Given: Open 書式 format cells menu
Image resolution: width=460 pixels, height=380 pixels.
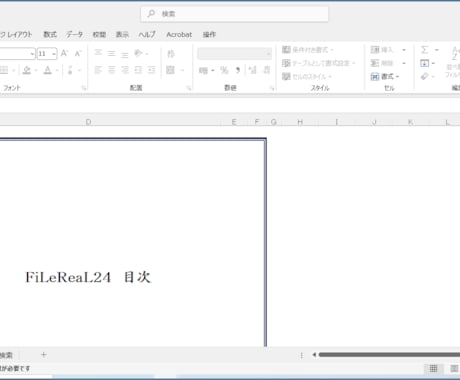Looking at the screenshot, I should (385, 77).
